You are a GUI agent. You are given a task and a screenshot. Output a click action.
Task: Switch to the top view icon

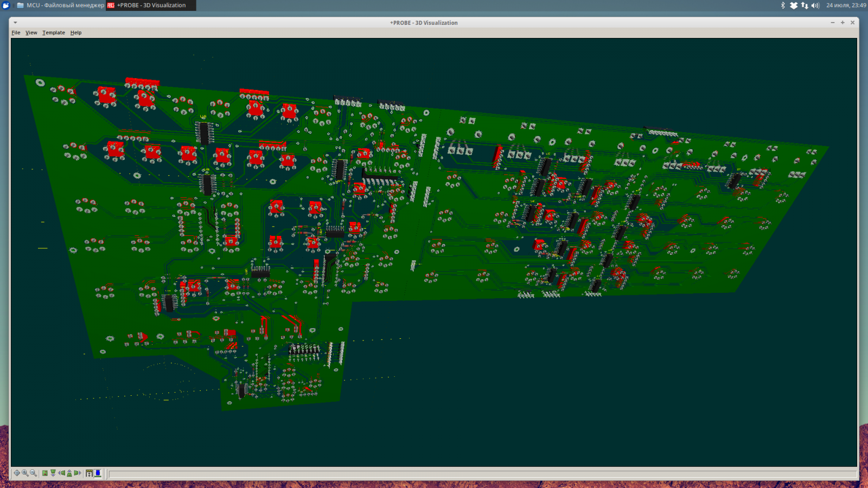point(45,473)
